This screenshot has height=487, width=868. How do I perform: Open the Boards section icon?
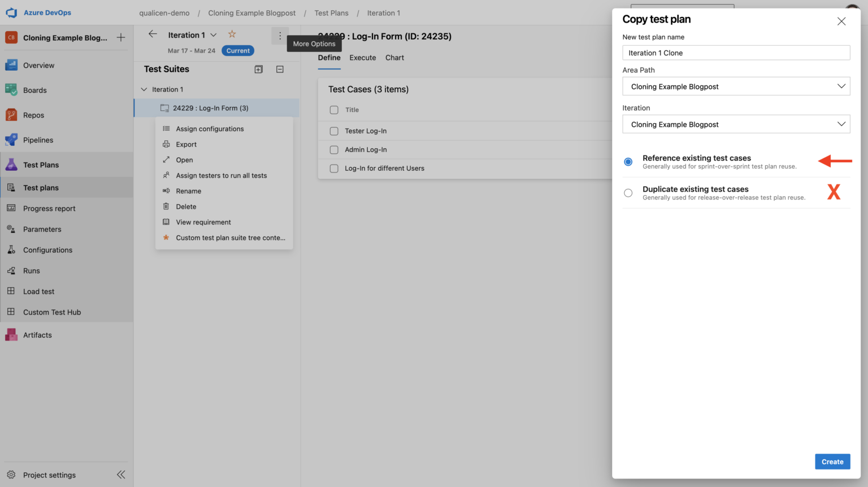pos(11,90)
